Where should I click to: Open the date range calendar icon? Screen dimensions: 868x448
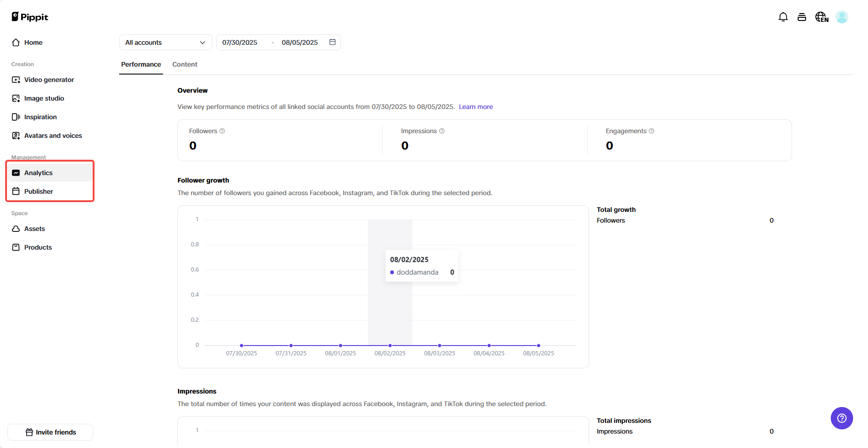coord(332,42)
